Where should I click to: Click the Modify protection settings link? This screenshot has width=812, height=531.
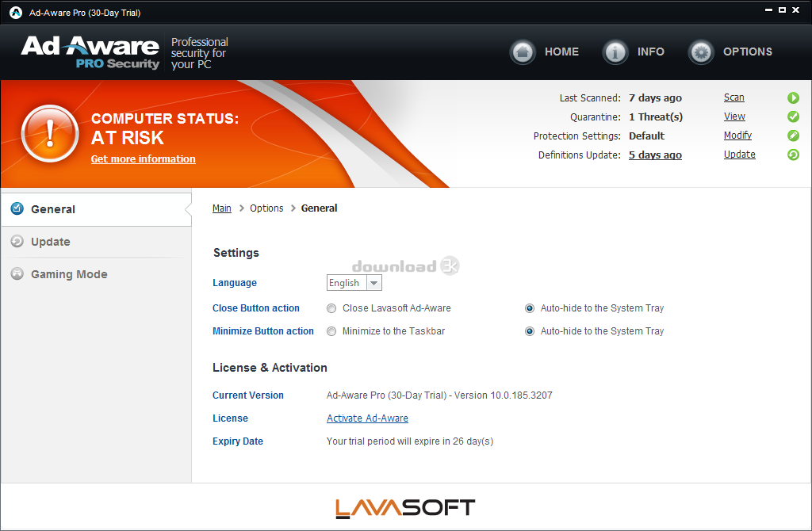pos(737,135)
